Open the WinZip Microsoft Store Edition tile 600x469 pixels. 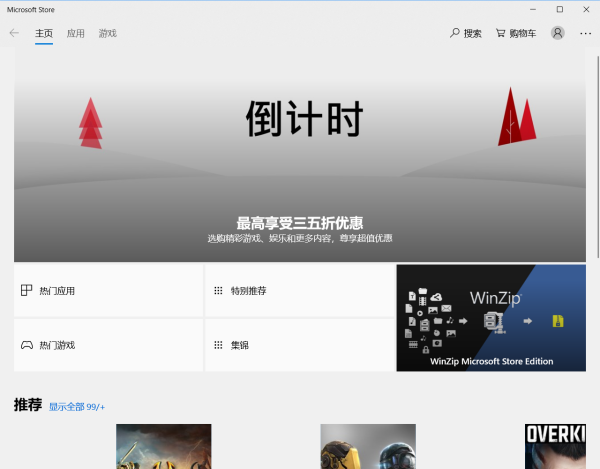(491, 318)
